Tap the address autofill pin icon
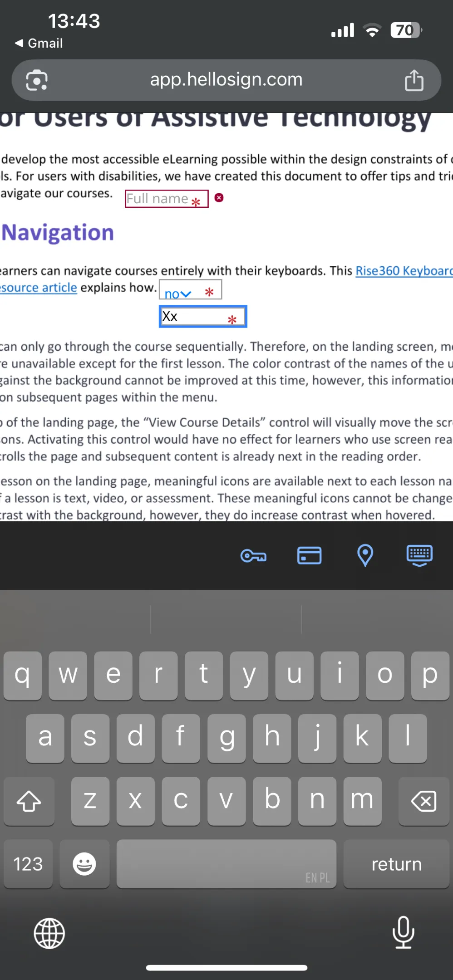453x980 pixels. [365, 555]
